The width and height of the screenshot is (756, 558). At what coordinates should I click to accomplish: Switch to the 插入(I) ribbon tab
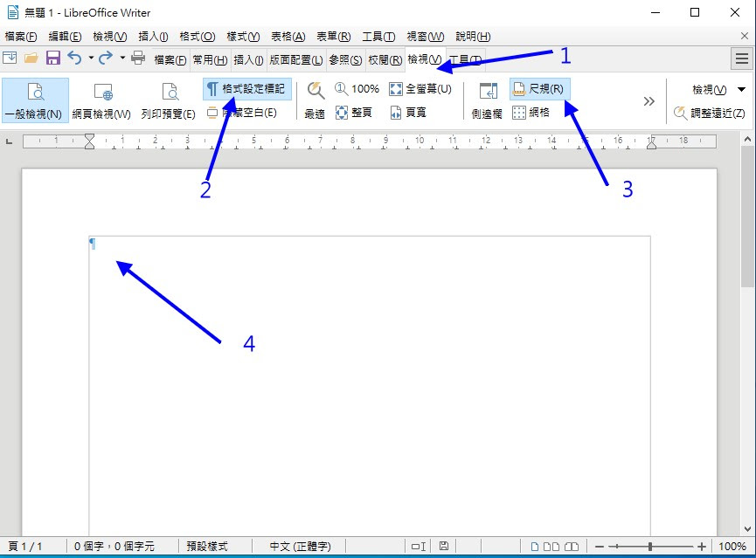click(x=248, y=59)
